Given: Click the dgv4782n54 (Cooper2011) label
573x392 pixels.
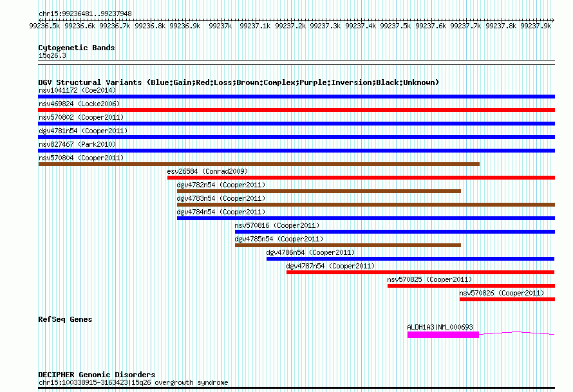Looking at the screenshot, I should pos(221,185).
